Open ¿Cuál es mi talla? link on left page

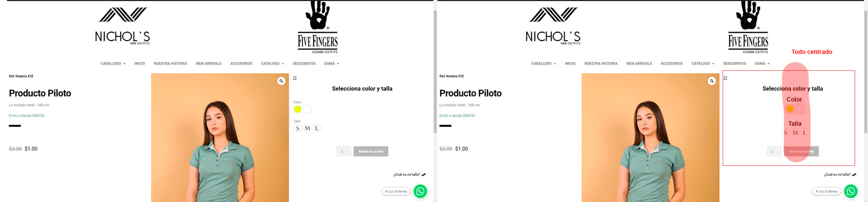407,175
